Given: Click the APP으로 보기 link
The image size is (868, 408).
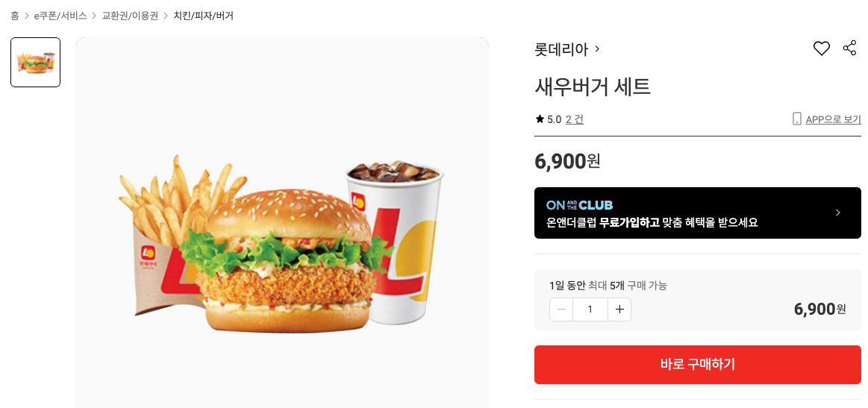Looking at the screenshot, I should [833, 119].
